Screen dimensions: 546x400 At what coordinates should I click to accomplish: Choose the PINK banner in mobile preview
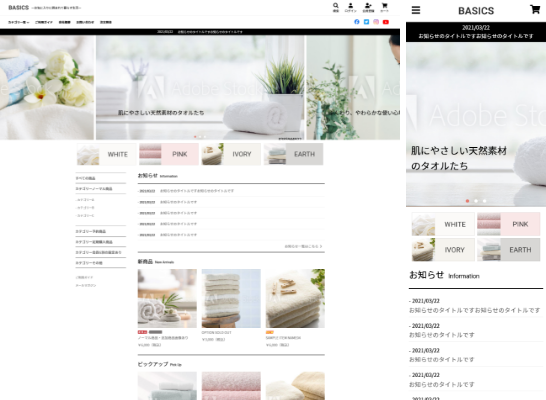[x=508, y=224]
